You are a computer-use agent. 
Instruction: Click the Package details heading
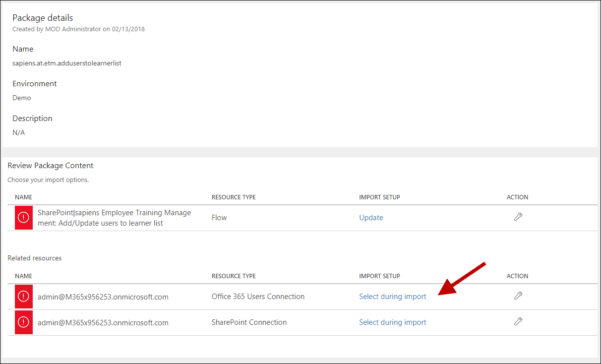(x=43, y=18)
